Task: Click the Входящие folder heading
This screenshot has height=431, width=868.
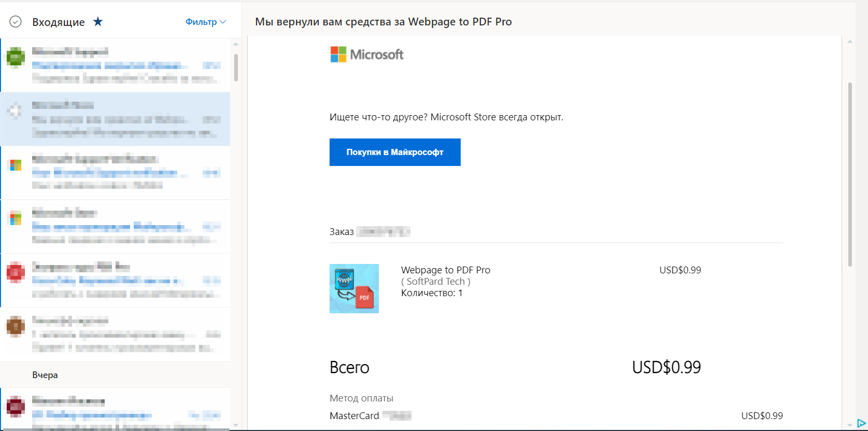Action: (x=59, y=22)
